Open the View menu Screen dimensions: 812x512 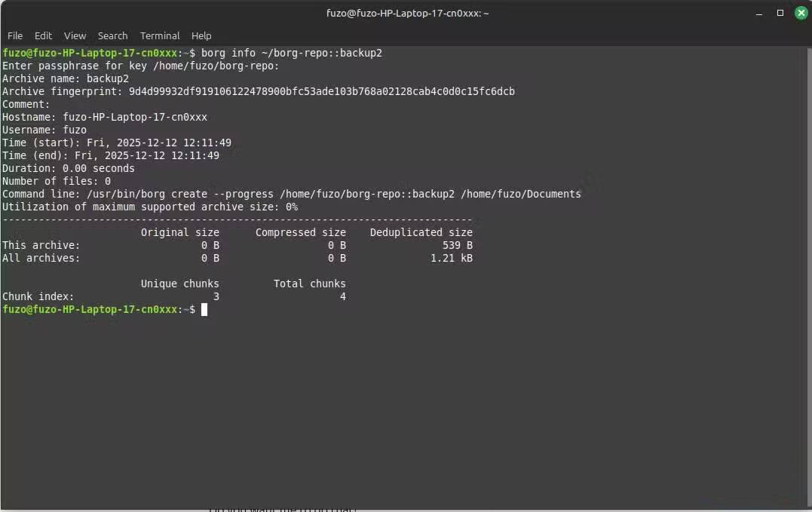[x=75, y=35]
